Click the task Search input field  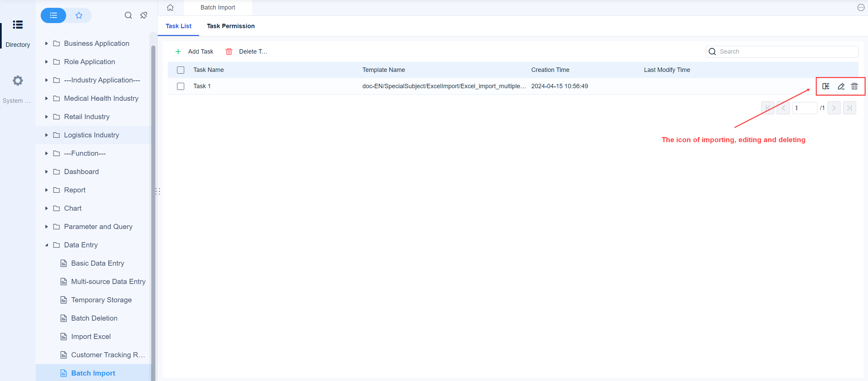coord(782,52)
